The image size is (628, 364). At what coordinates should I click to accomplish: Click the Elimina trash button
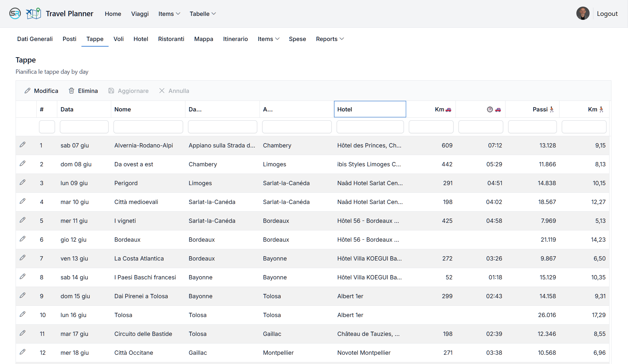83,91
